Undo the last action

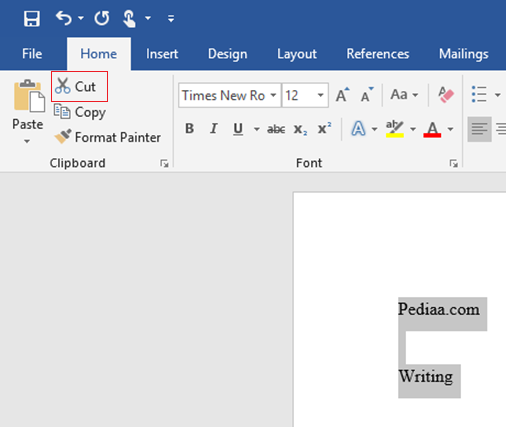(x=64, y=18)
